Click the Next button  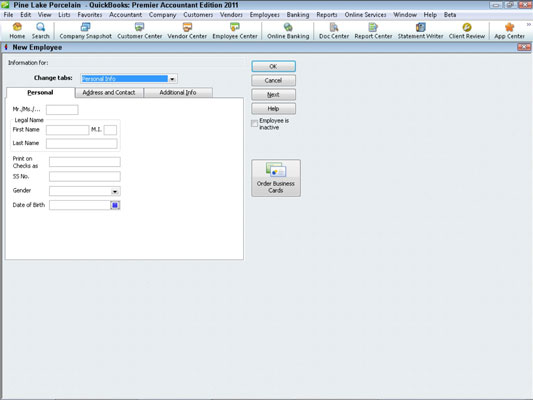pos(273,94)
